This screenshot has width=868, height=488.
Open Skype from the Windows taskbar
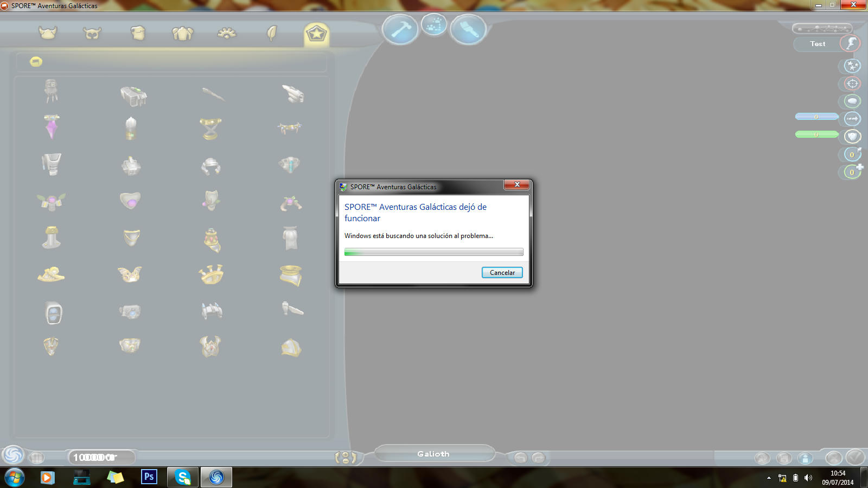(x=183, y=477)
